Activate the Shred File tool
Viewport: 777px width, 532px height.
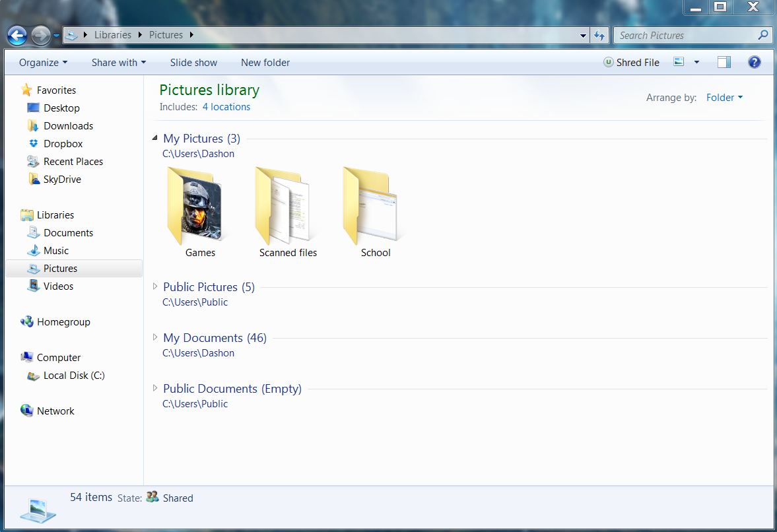[x=631, y=62]
